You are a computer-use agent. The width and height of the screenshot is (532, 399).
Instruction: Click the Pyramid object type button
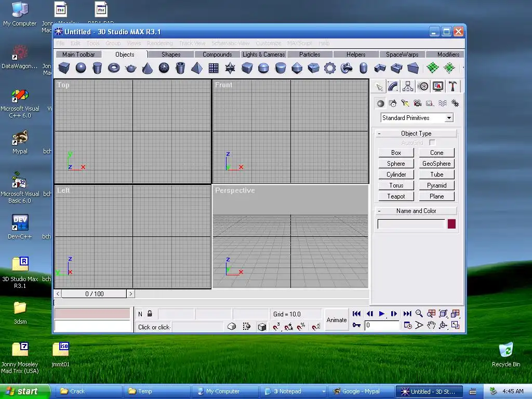tap(436, 185)
